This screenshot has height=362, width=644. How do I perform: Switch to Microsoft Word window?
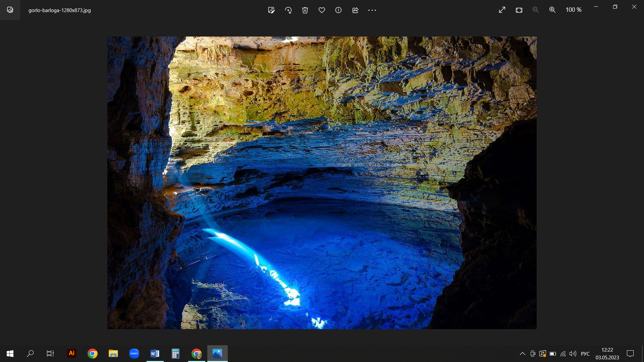(155, 354)
